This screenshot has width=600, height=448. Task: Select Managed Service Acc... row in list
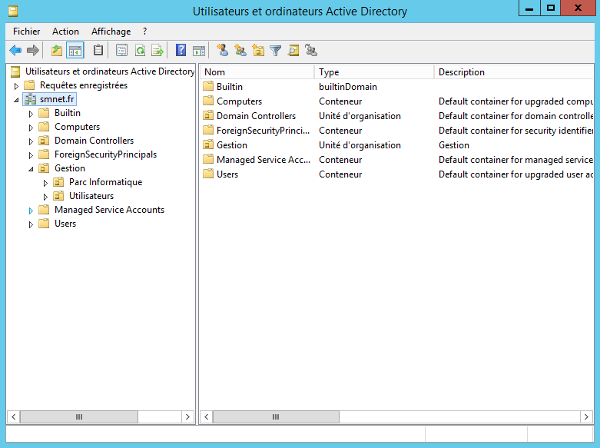point(396,160)
